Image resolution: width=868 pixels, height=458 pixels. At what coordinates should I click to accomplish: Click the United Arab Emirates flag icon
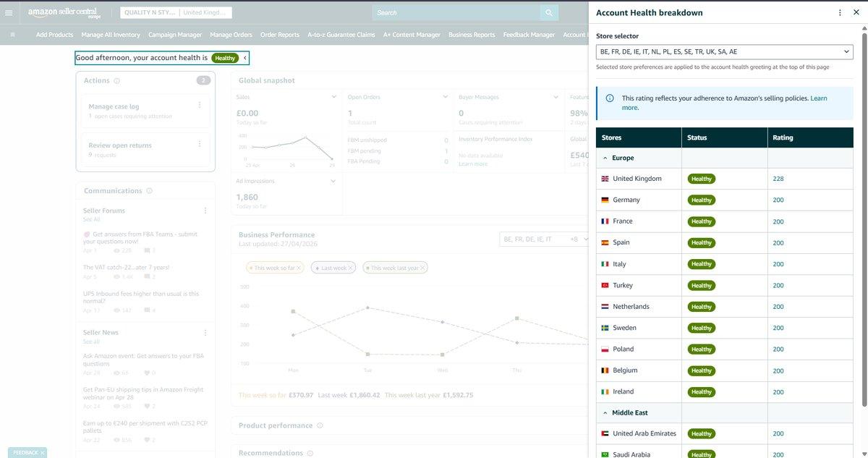tap(605, 433)
